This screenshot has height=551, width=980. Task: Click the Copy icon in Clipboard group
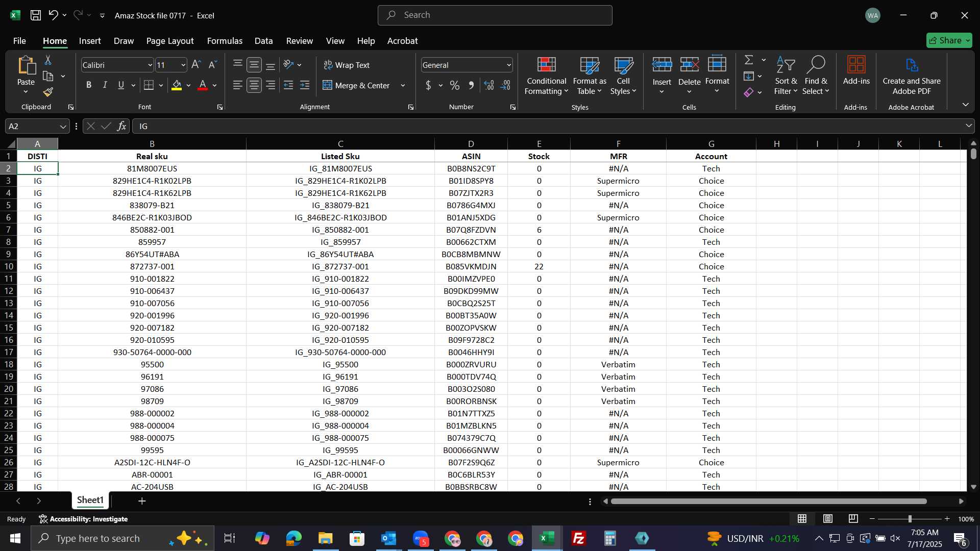tap(48, 76)
